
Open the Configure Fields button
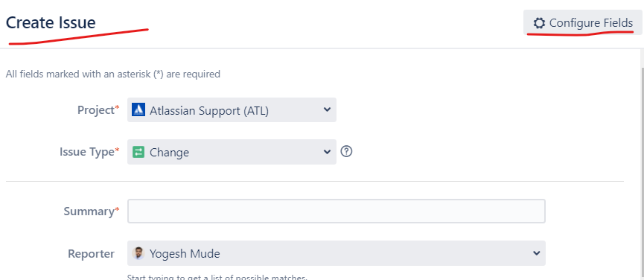pyautogui.click(x=582, y=23)
